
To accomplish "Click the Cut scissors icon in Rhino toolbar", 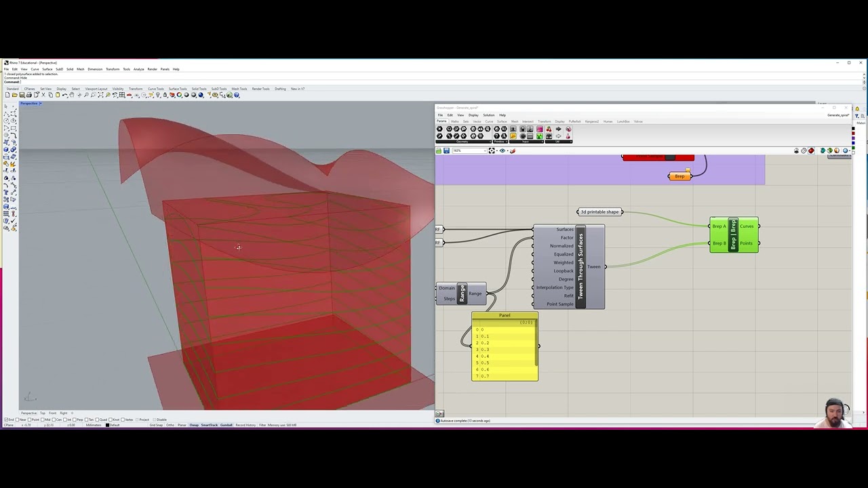I will point(43,95).
